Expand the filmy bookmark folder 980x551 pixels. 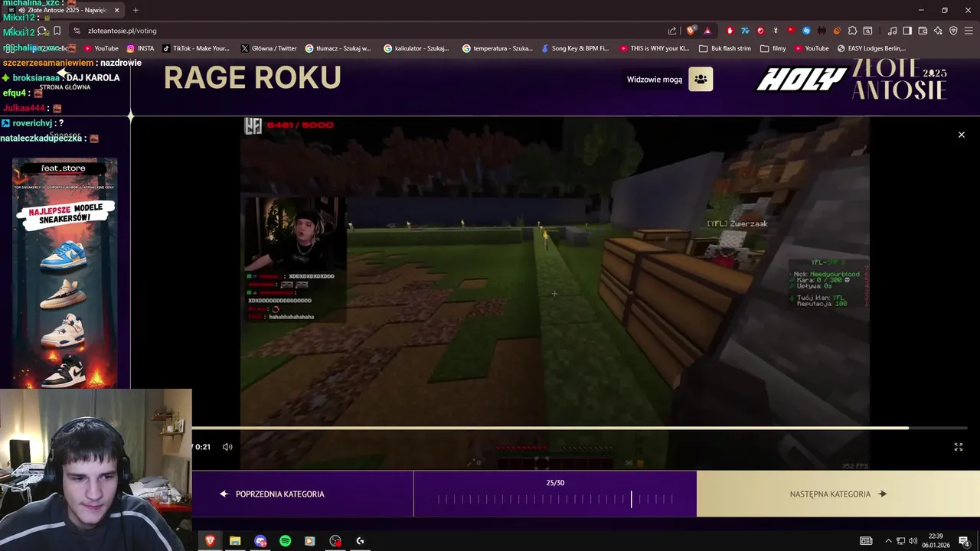click(773, 48)
